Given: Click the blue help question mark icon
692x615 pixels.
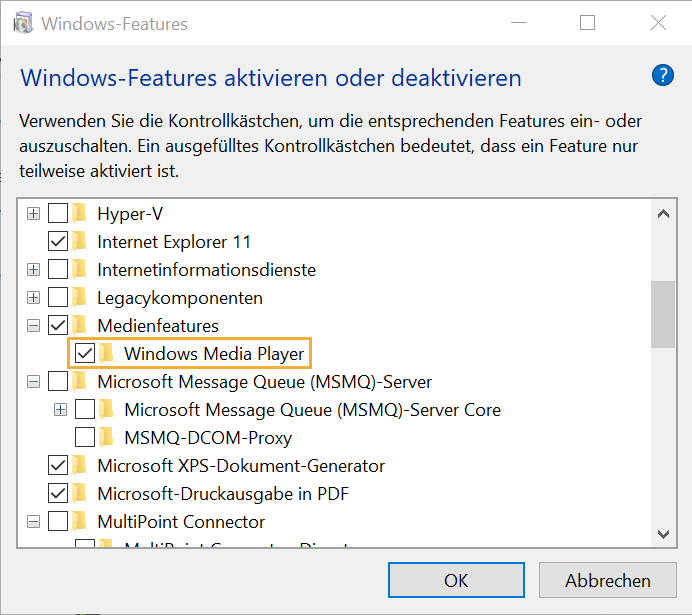Looking at the screenshot, I should 662,75.
